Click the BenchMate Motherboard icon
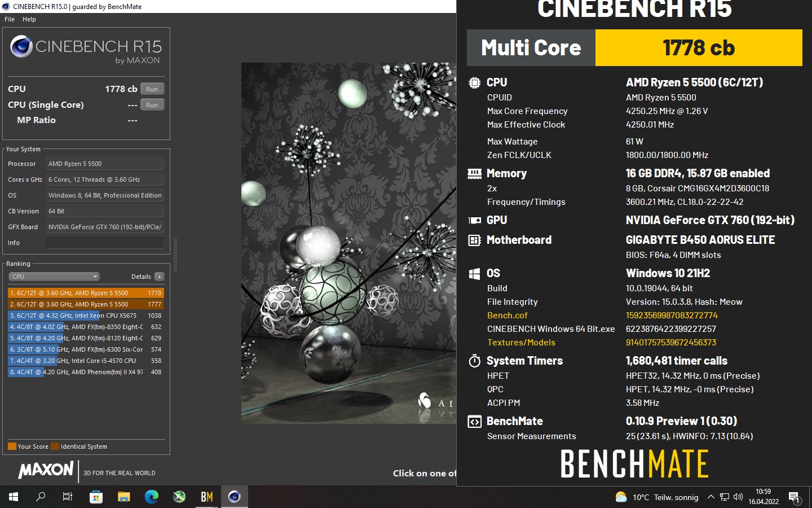The height and width of the screenshot is (508, 812). pos(474,240)
